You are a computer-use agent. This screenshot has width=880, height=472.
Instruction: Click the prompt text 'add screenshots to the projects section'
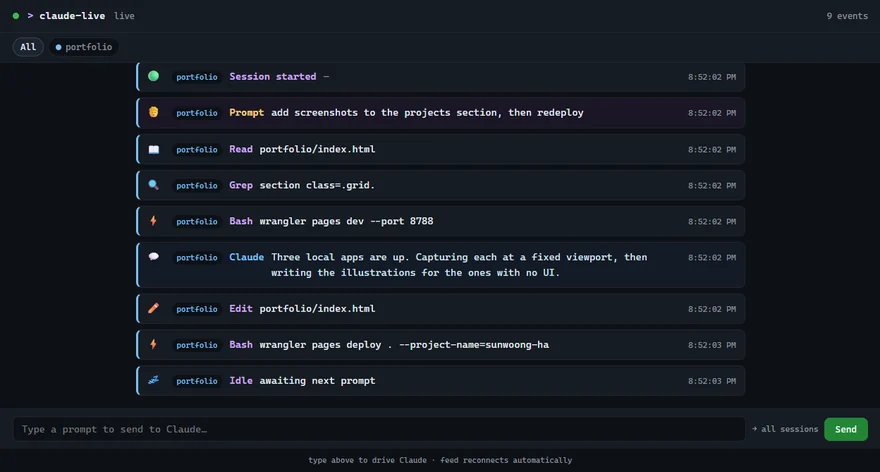click(x=386, y=112)
